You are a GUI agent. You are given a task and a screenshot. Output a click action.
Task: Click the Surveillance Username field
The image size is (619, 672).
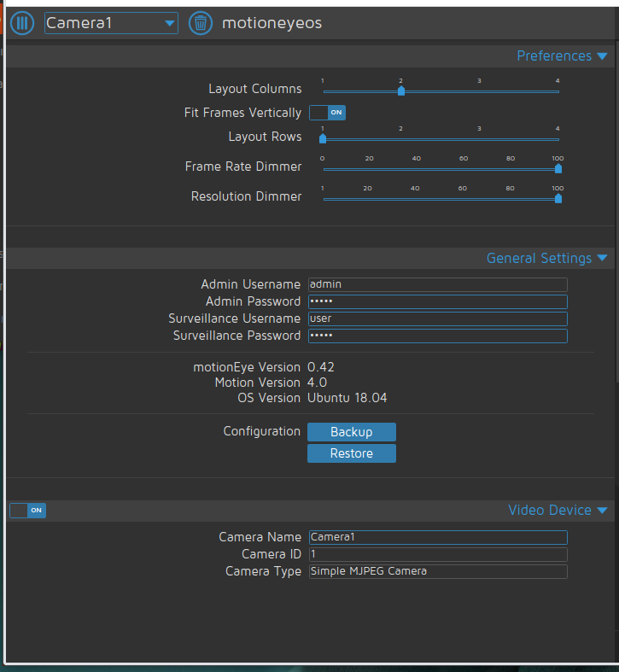click(x=438, y=318)
